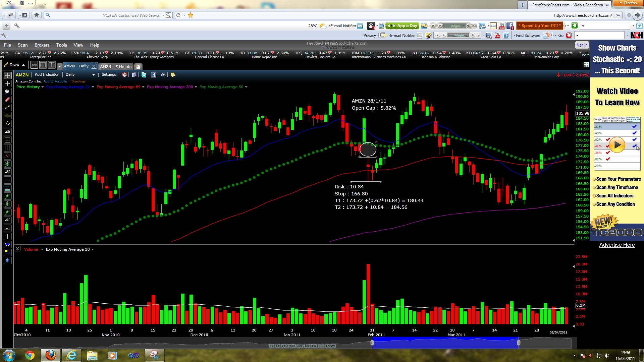The width and height of the screenshot is (644, 362).
Task: Open the yellow sticky note icon
Action: [173, 75]
